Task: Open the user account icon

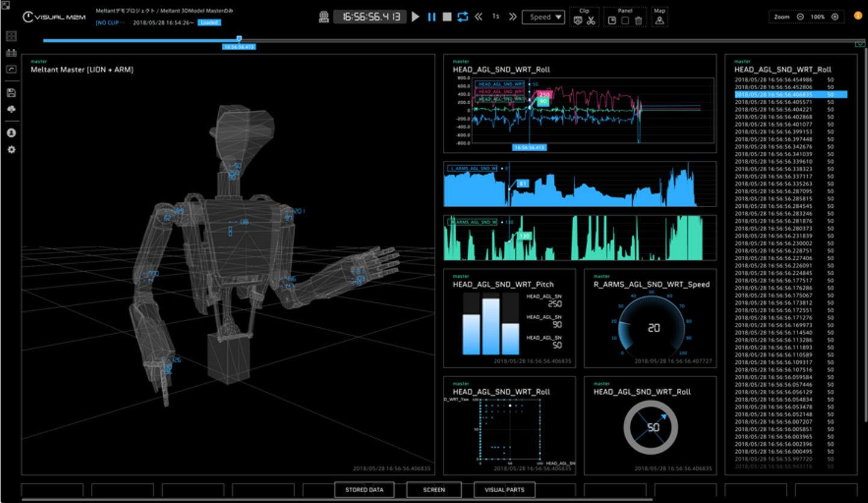Action: (11, 133)
